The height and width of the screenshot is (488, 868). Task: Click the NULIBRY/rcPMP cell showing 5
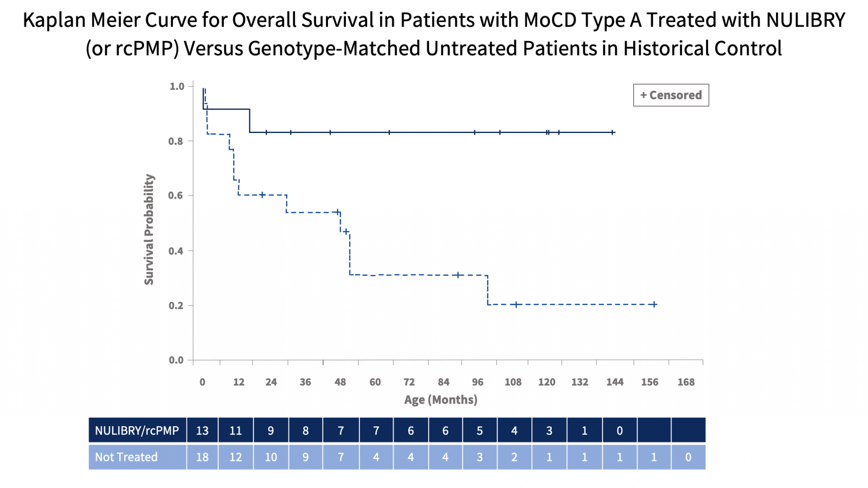pos(480,430)
